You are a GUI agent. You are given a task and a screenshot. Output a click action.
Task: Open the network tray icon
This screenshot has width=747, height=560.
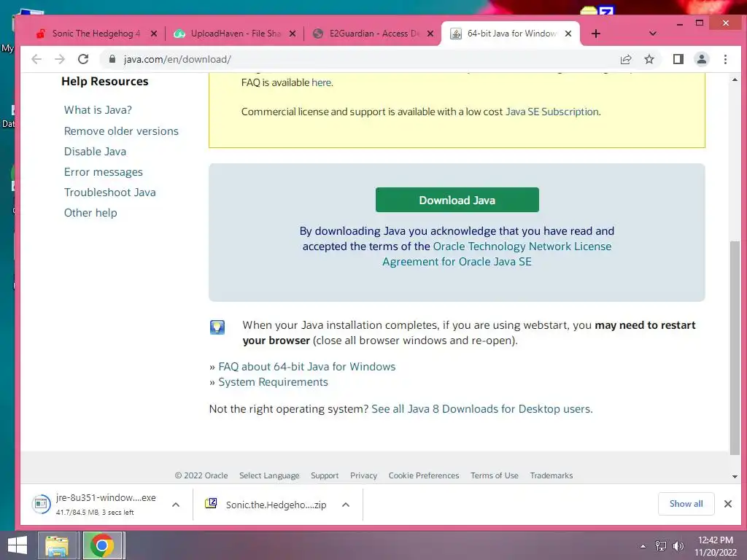[660, 546]
